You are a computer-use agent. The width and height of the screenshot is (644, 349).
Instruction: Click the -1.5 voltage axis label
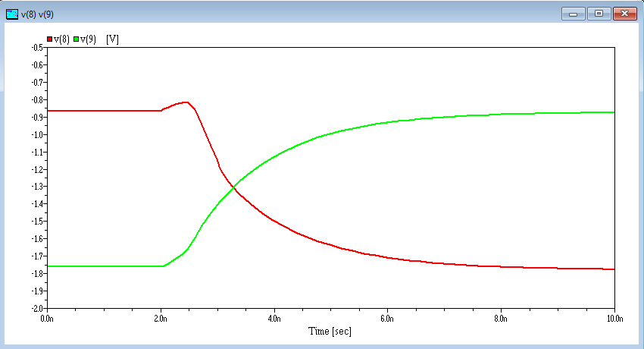[x=37, y=221]
